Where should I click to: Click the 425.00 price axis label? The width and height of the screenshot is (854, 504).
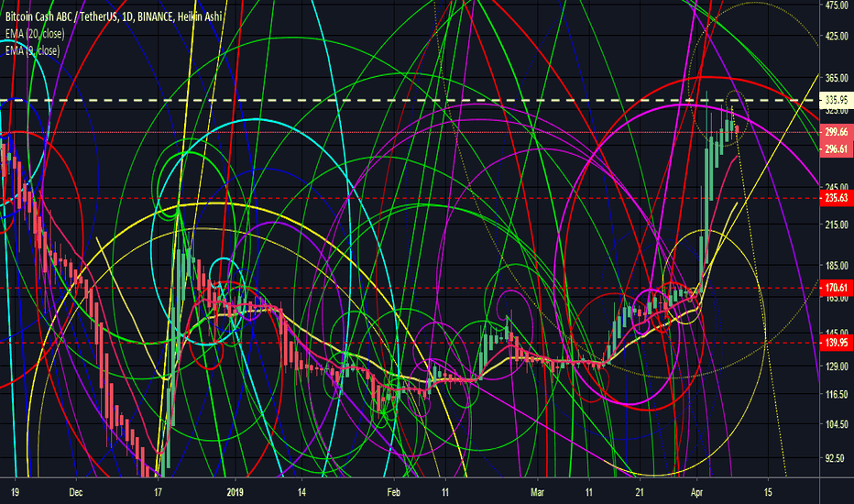837,36
